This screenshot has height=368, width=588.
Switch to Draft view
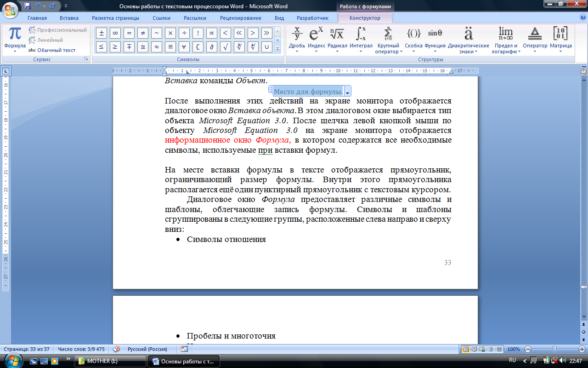[499, 349]
